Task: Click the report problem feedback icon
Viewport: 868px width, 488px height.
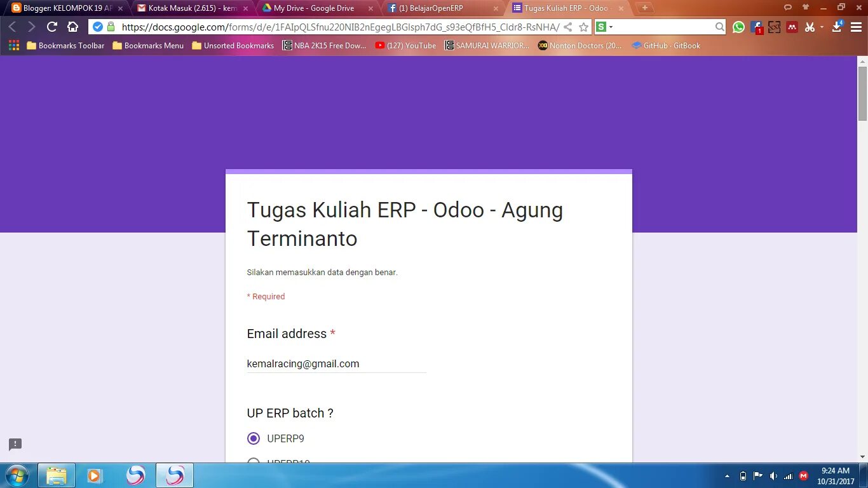Action: pyautogui.click(x=15, y=444)
